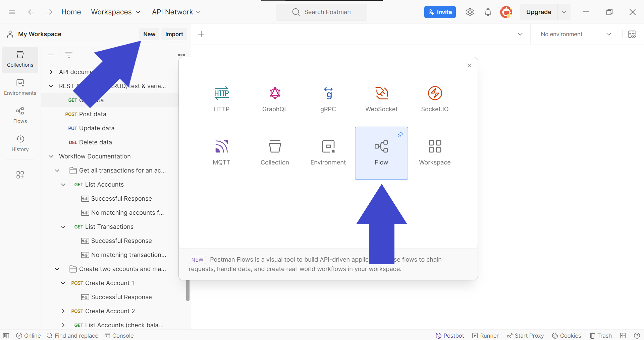Collapse Workflow Documentation collection

51,156
